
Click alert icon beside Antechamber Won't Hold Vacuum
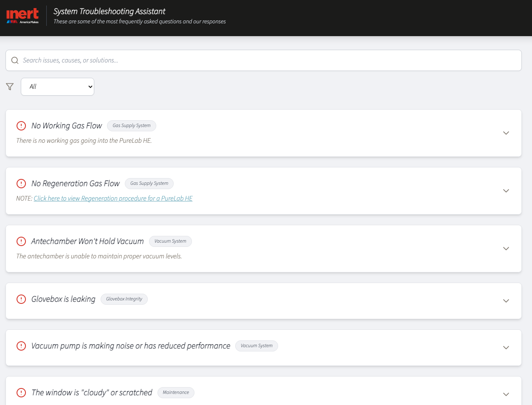pyautogui.click(x=21, y=241)
